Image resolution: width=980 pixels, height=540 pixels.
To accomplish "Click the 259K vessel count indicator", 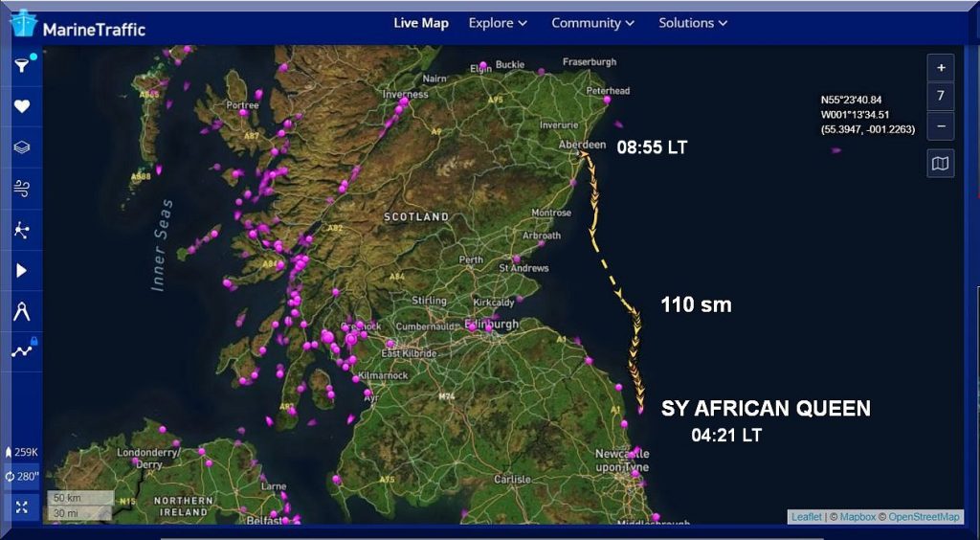I will point(22,452).
